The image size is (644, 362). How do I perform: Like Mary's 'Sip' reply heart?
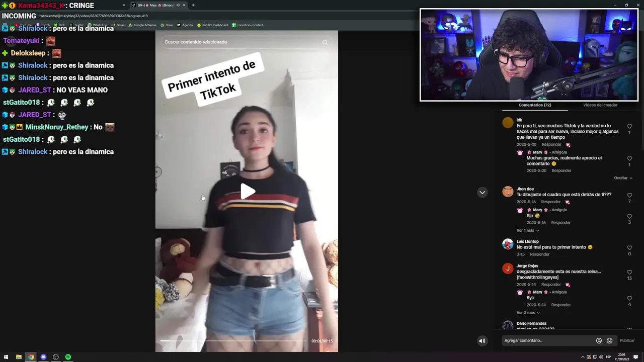click(629, 217)
